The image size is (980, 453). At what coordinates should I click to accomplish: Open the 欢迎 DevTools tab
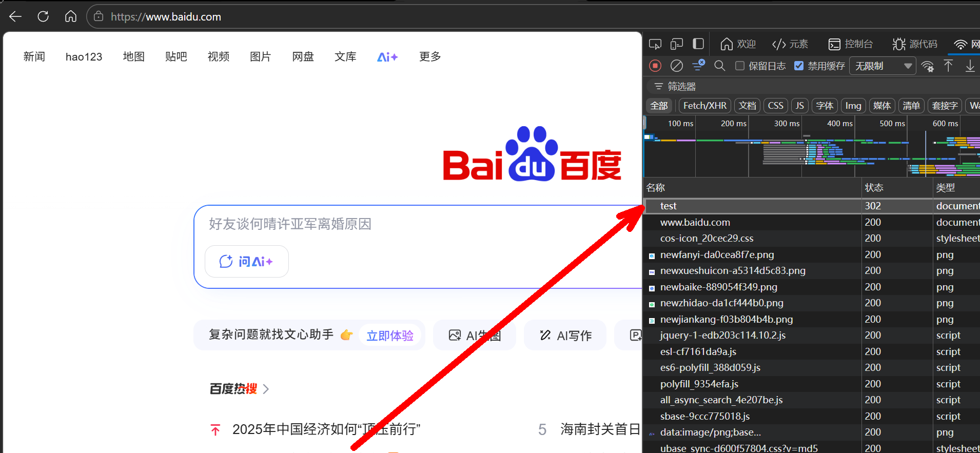click(738, 44)
